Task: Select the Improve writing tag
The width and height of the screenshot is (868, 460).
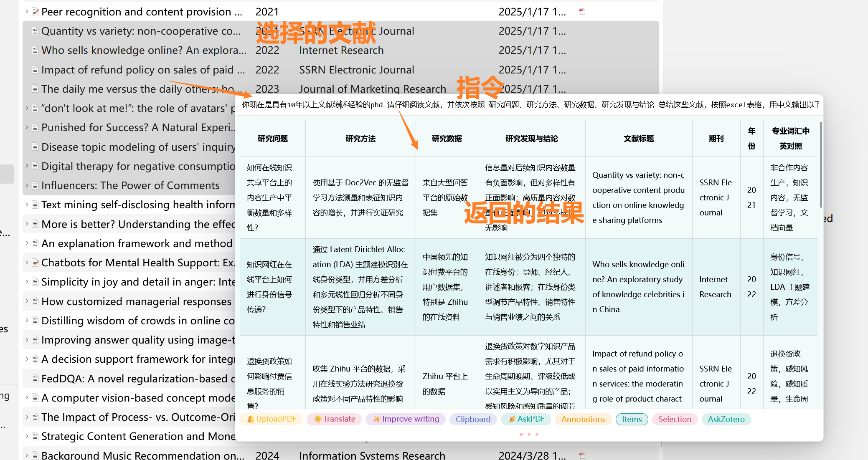Action: pyautogui.click(x=406, y=419)
